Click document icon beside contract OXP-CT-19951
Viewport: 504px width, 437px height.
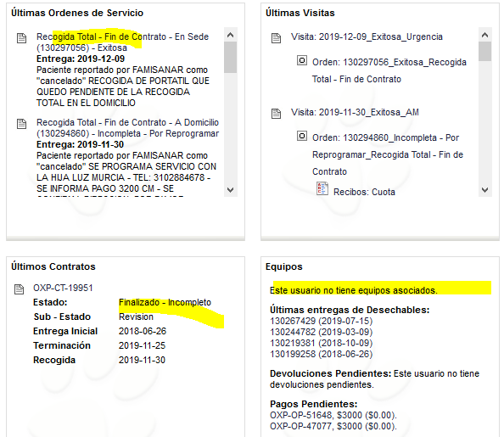tap(20, 289)
